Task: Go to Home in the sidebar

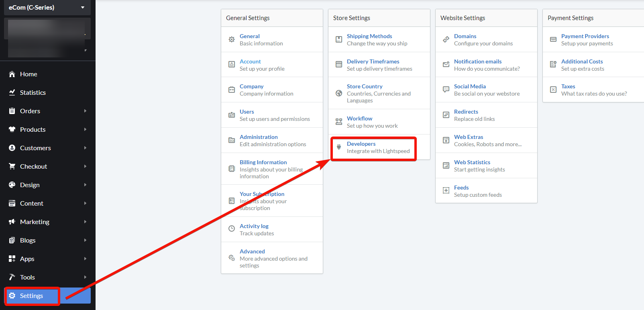Action: pyautogui.click(x=29, y=74)
